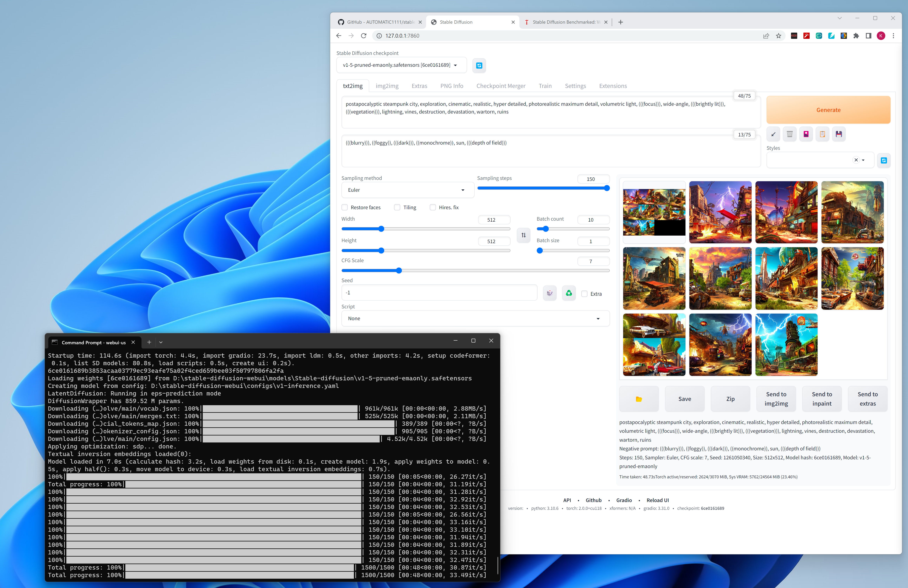Enable the Hires. fix checkbox
This screenshot has width=908, height=588.
coord(433,207)
